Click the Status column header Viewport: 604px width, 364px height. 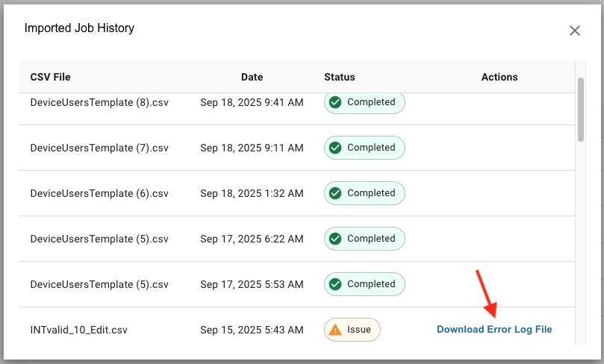pyautogui.click(x=340, y=77)
